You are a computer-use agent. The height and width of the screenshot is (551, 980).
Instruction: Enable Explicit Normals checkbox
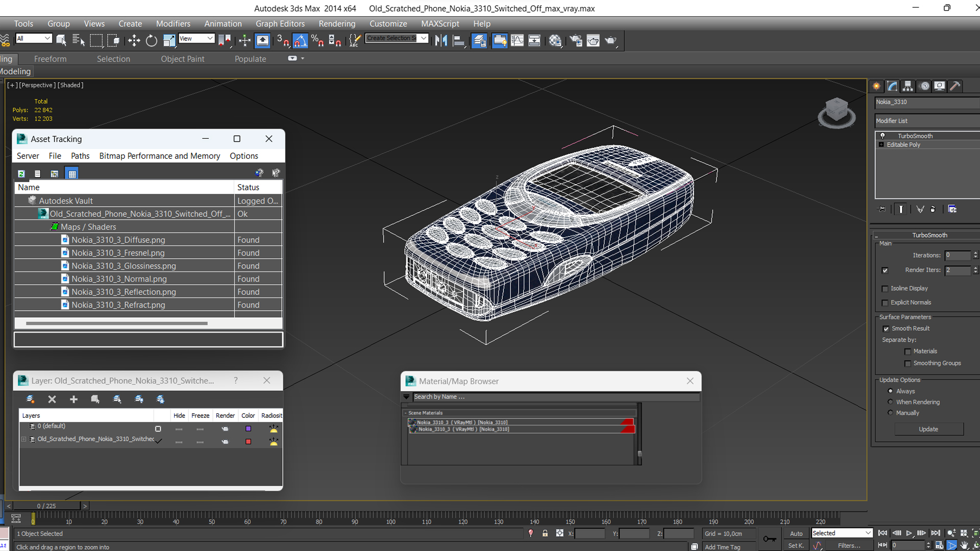pyautogui.click(x=885, y=303)
